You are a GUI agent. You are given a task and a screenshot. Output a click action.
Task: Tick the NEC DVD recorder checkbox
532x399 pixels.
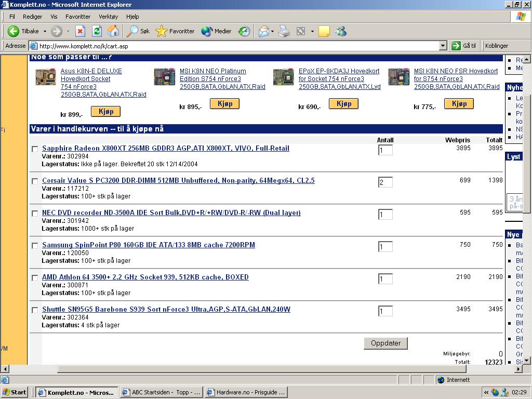click(35, 214)
